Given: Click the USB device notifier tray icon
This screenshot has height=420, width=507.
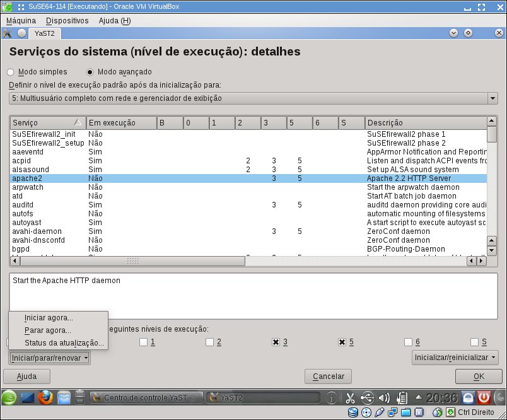Looking at the screenshot, I should 367,398.
